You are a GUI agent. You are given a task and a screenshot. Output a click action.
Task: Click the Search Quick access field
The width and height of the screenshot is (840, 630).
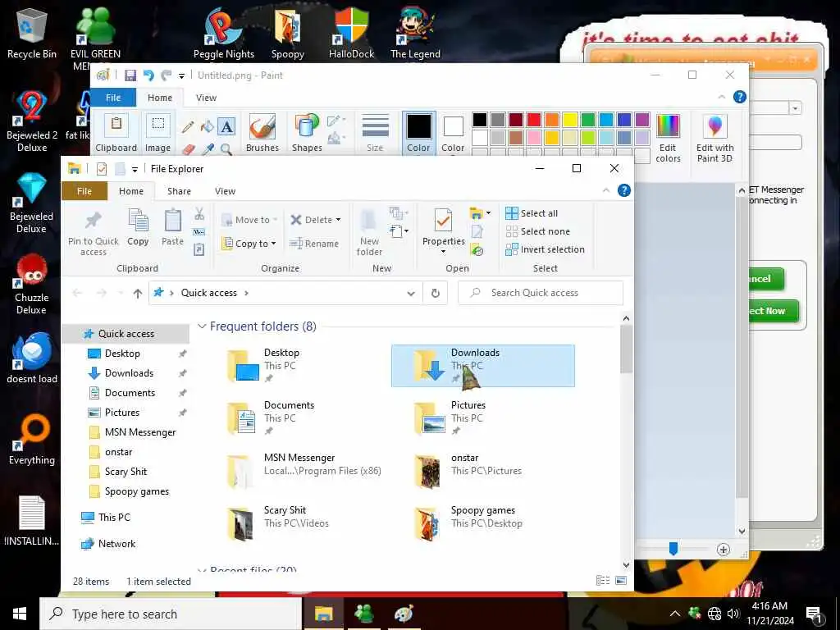[x=541, y=293]
